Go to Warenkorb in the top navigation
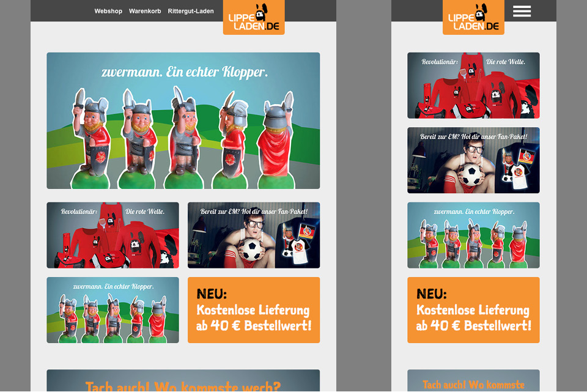The image size is (587, 392). (145, 11)
